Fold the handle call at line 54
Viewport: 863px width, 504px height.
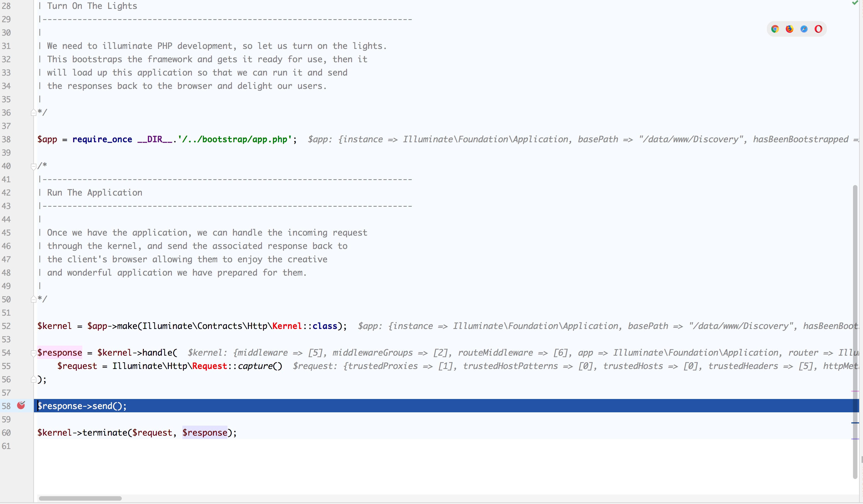click(x=34, y=353)
